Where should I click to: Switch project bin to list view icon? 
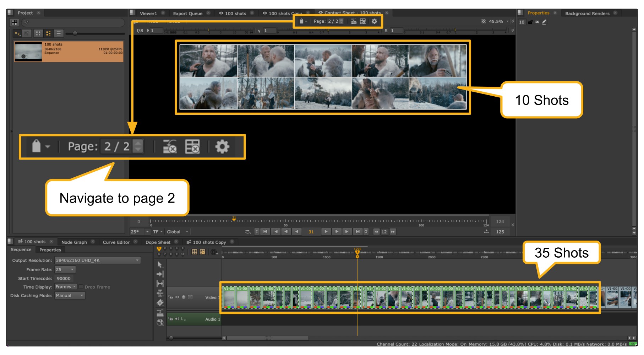point(59,33)
